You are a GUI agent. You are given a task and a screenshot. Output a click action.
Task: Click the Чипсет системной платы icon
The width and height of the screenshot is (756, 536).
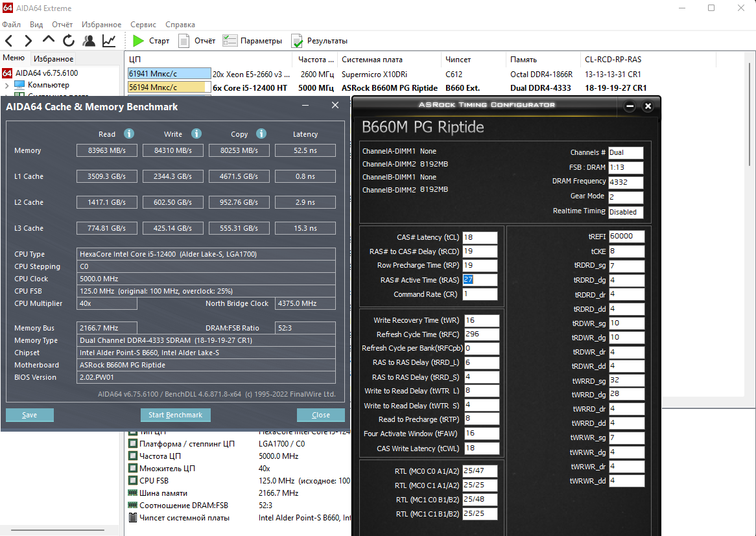pyautogui.click(x=132, y=518)
